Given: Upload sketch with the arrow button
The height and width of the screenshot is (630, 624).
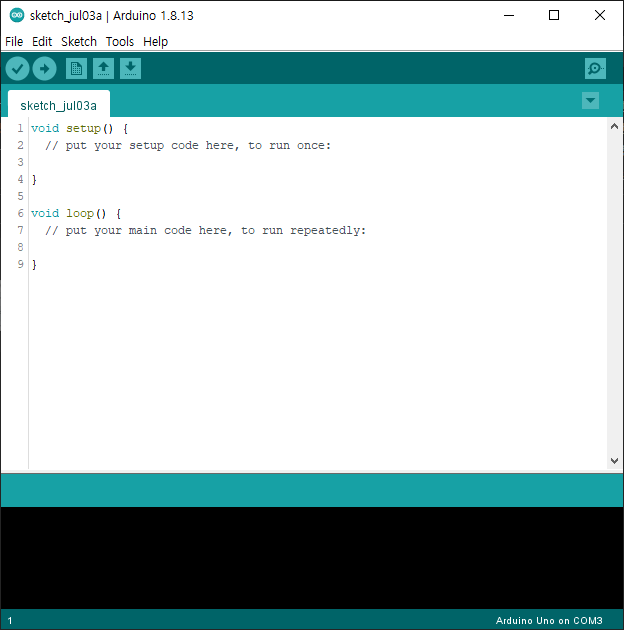Looking at the screenshot, I should tap(44, 69).
